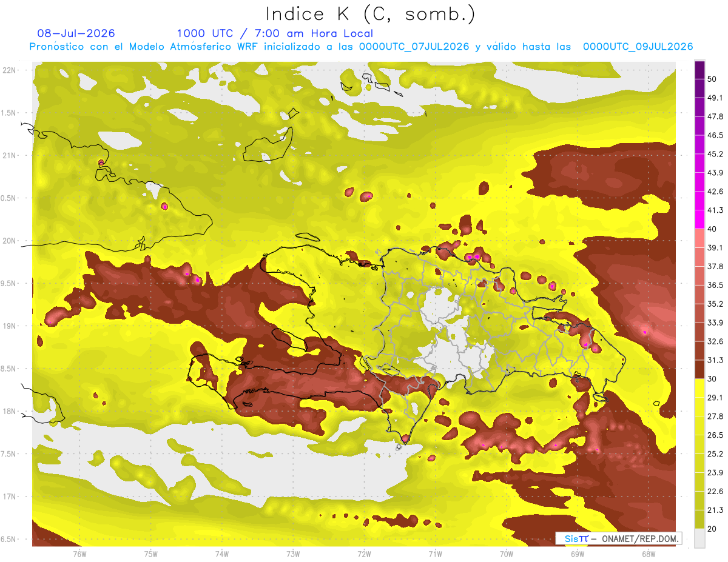Click the colorbar value "27.8"
This screenshot has height=562, width=728.
coord(715,416)
